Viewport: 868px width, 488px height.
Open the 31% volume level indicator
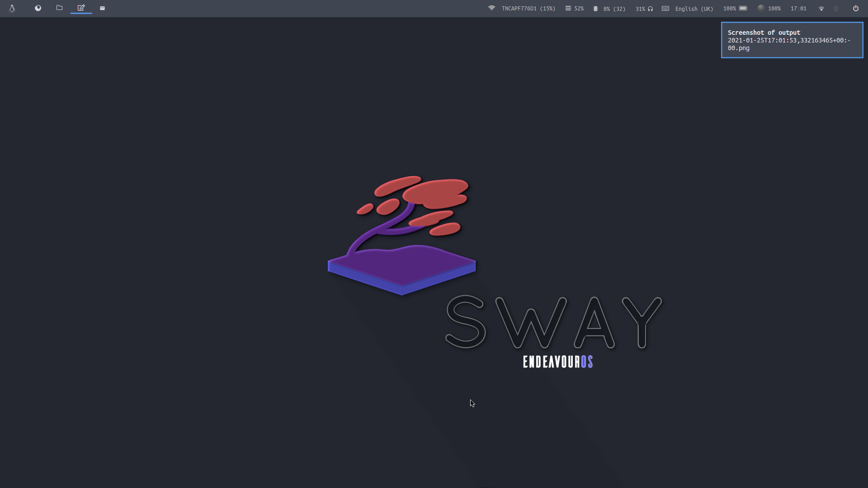(640, 9)
